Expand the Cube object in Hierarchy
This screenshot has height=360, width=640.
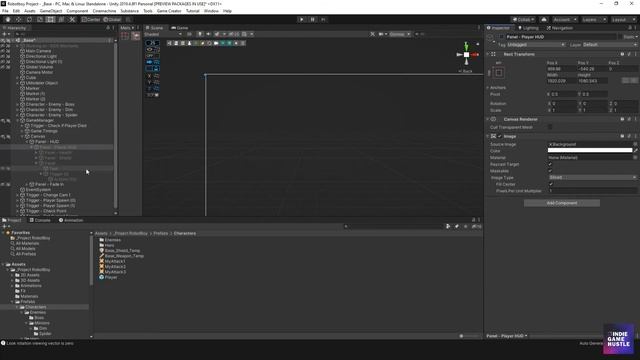(x=18, y=78)
